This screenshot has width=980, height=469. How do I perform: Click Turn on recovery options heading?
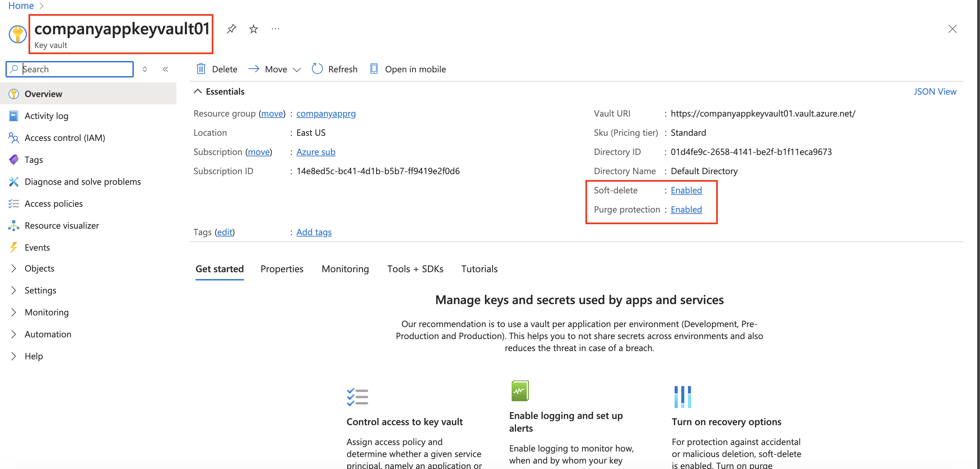726,421
